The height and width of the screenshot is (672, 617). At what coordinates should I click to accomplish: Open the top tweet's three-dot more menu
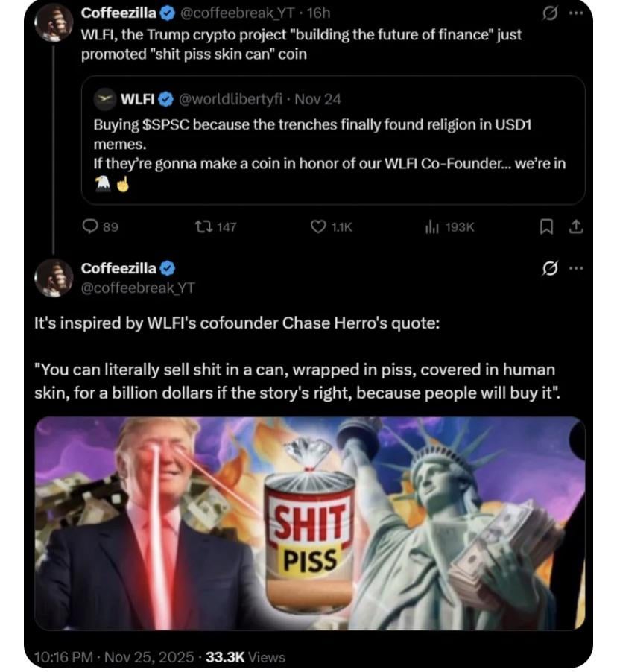tap(576, 13)
